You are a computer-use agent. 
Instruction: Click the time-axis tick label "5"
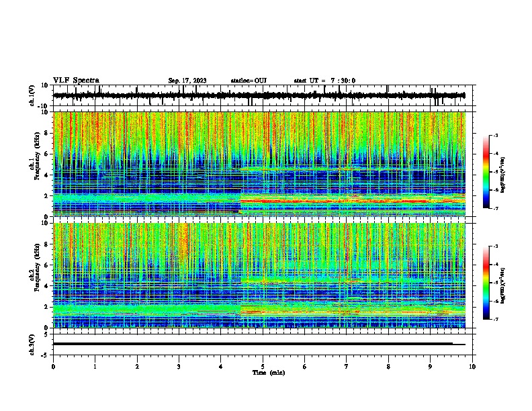pyautogui.click(x=263, y=367)
